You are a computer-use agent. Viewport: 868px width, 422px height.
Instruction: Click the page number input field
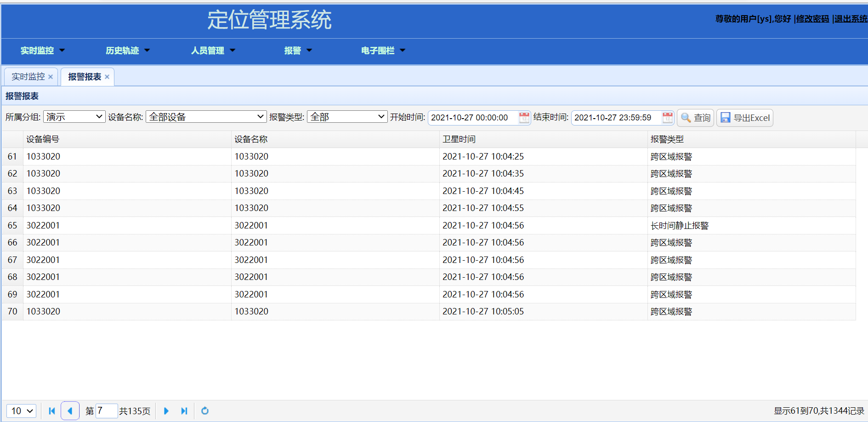pyautogui.click(x=107, y=411)
